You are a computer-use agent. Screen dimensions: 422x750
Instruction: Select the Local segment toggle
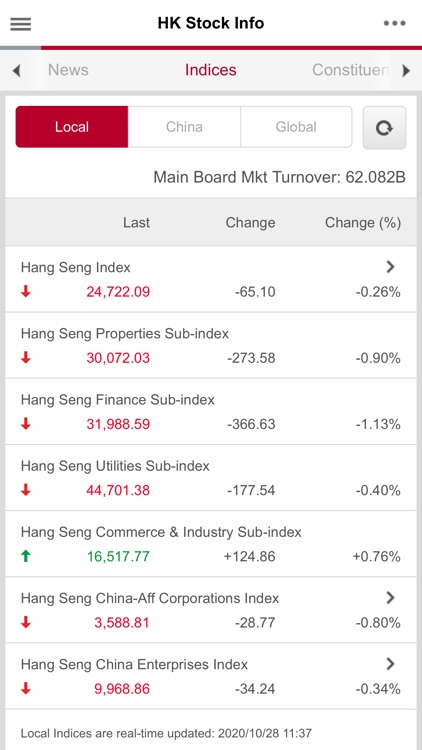(x=72, y=127)
